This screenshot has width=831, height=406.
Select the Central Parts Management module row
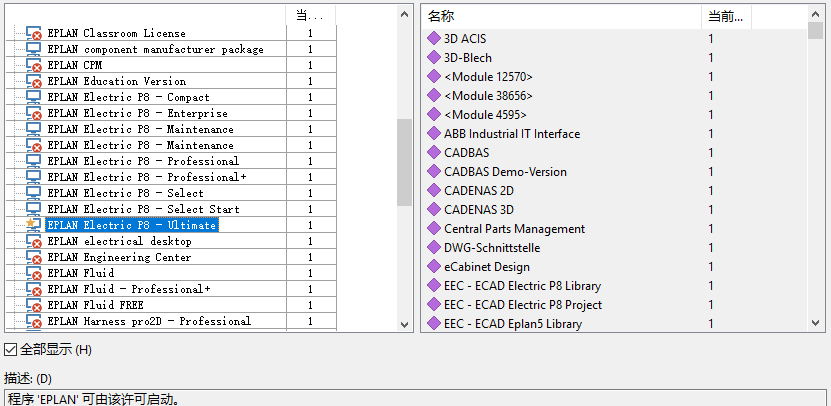(x=615, y=228)
